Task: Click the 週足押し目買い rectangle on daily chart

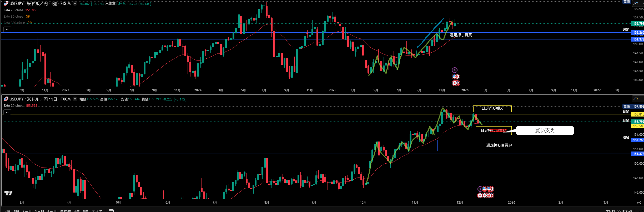Action: pyautogui.click(x=499, y=145)
